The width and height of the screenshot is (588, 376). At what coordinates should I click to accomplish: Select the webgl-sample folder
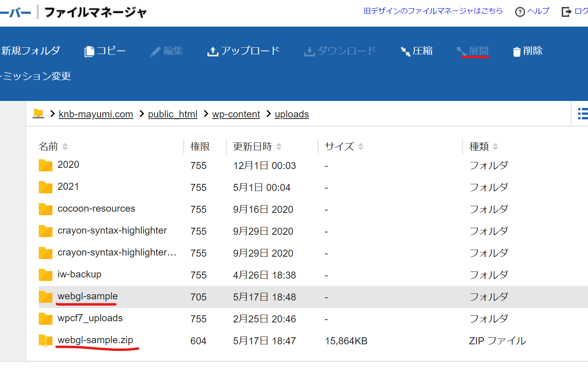coord(87,297)
